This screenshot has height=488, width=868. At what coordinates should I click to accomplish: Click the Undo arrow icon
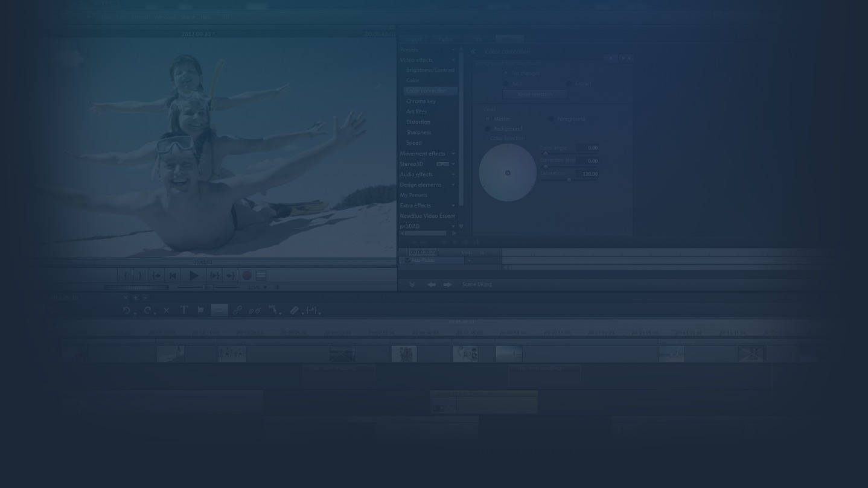tap(126, 310)
